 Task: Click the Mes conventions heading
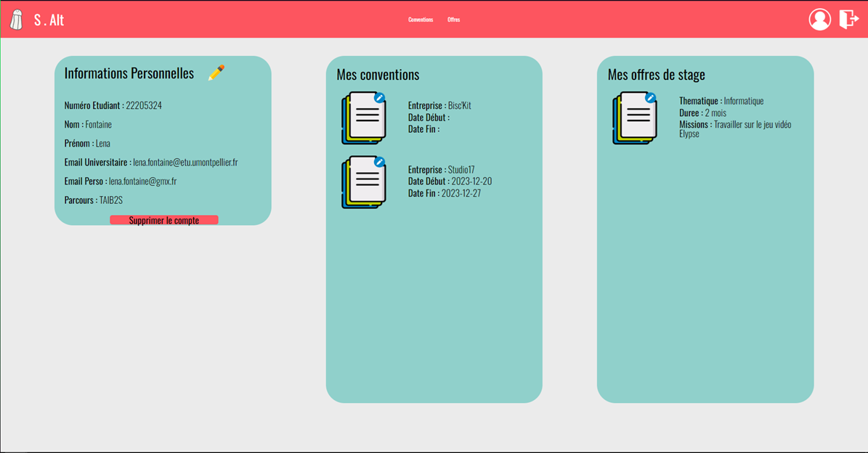(x=378, y=75)
